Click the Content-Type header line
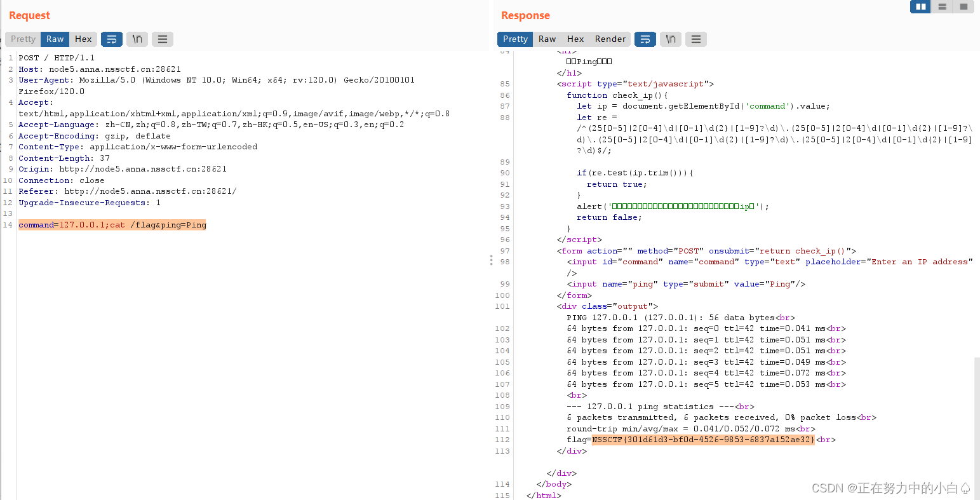980x500 pixels. coord(138,147)
